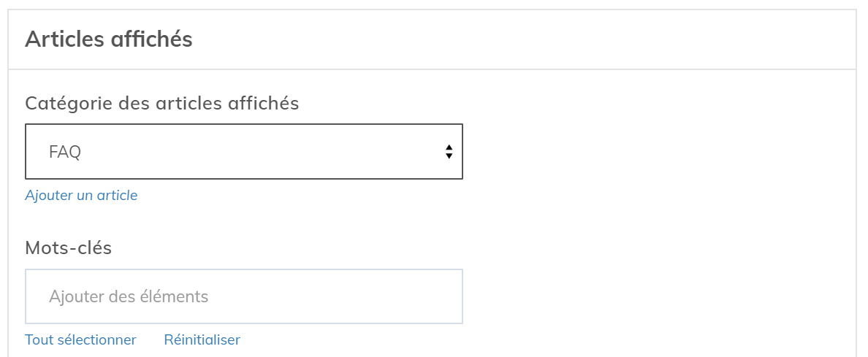Click 'Réinitialiser' to reset keywords
The height and width of the screenshot is (357, 868).
202,340
